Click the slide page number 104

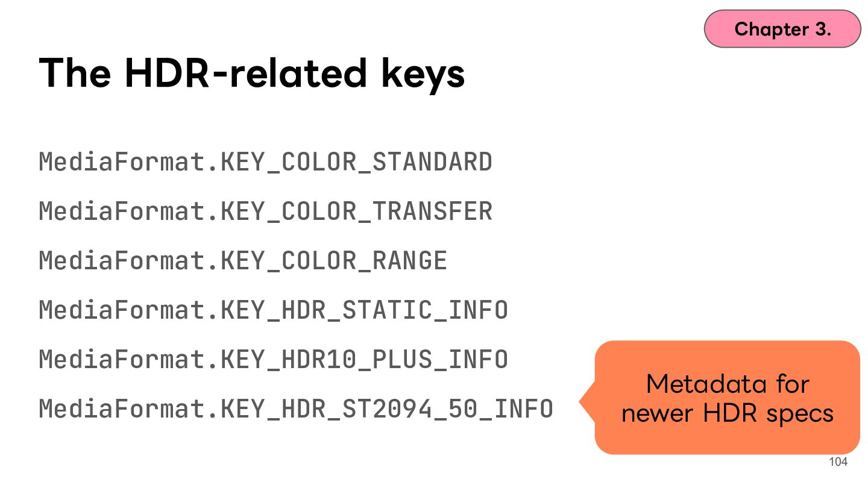838,462
